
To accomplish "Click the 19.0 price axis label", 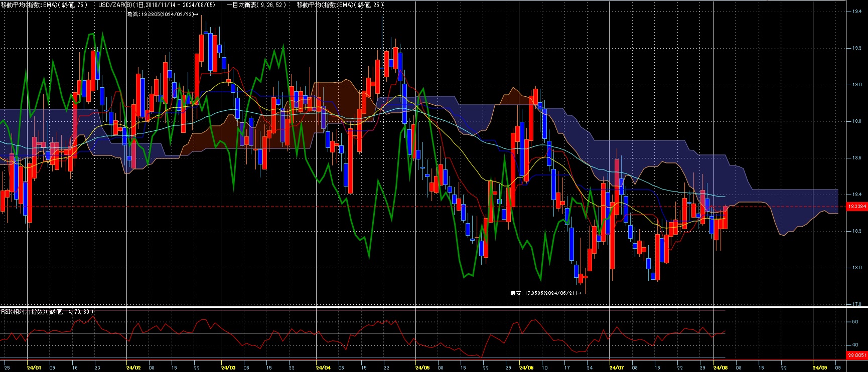I will [x=856, y=85].
